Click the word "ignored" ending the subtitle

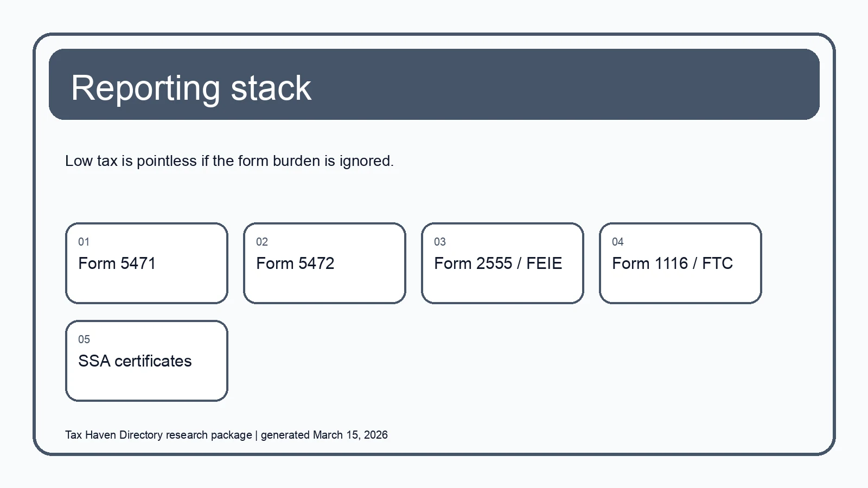coord(365,161)
